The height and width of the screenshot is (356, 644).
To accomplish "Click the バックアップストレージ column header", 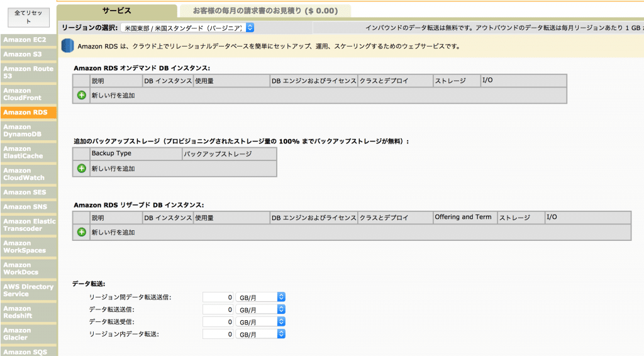I will coord(229,153).
